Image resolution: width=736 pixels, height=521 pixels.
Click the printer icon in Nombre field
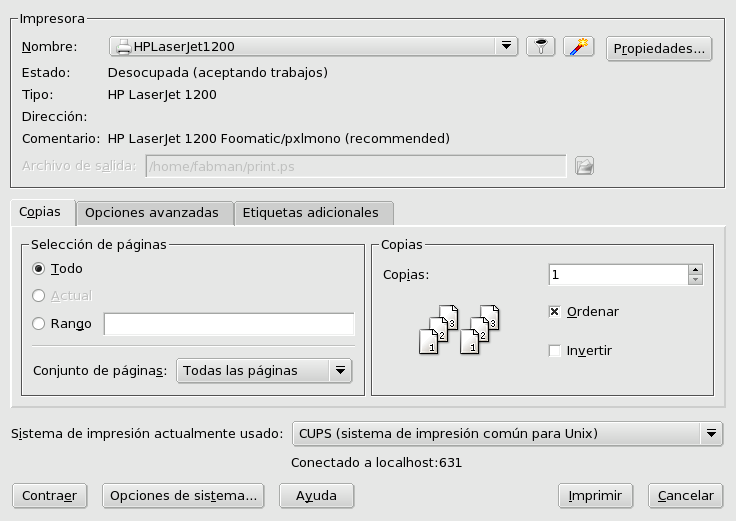(x=123, y=47)
